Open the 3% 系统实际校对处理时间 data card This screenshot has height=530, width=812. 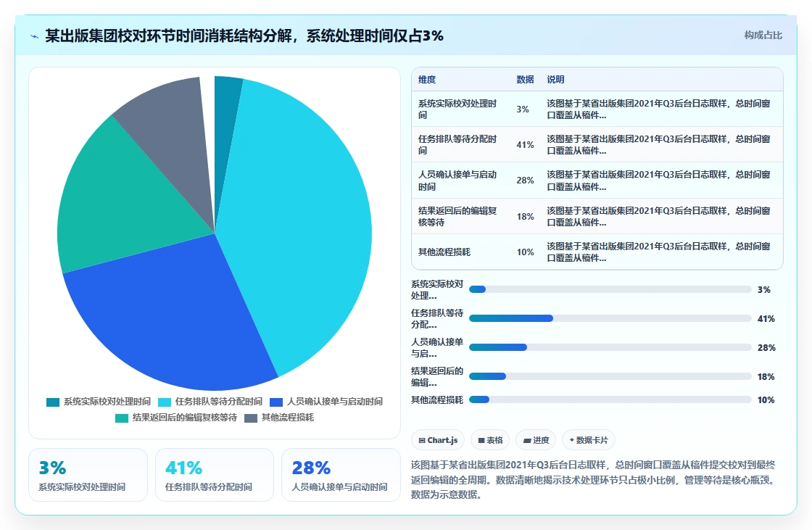[88, 475]
